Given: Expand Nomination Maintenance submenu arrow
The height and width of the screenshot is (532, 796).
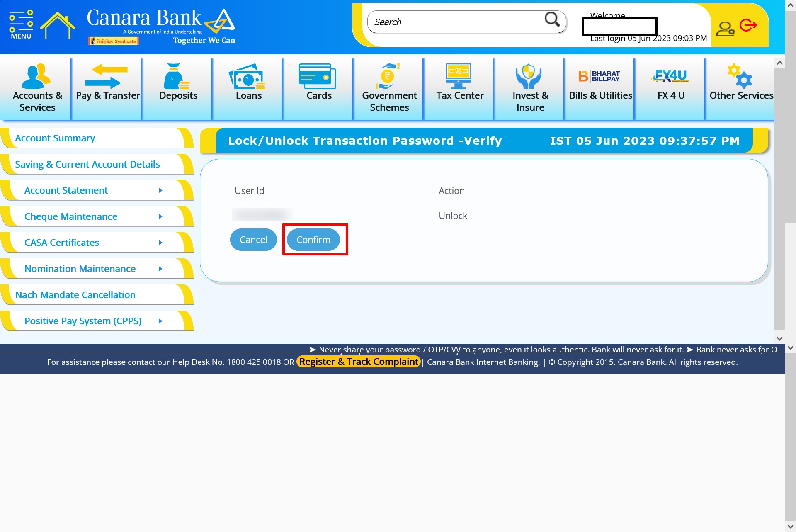Looking at the screenshot, I should 160,269.
